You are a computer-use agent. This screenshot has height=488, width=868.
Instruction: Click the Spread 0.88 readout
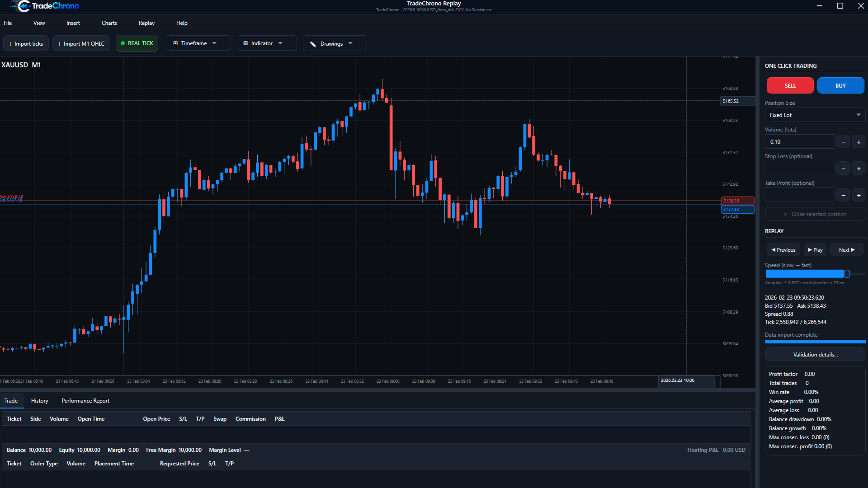(x=779, y=314)
